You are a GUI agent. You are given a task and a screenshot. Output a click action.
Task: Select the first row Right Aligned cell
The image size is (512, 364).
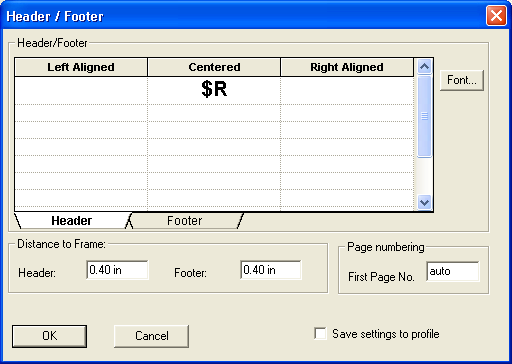347,90
